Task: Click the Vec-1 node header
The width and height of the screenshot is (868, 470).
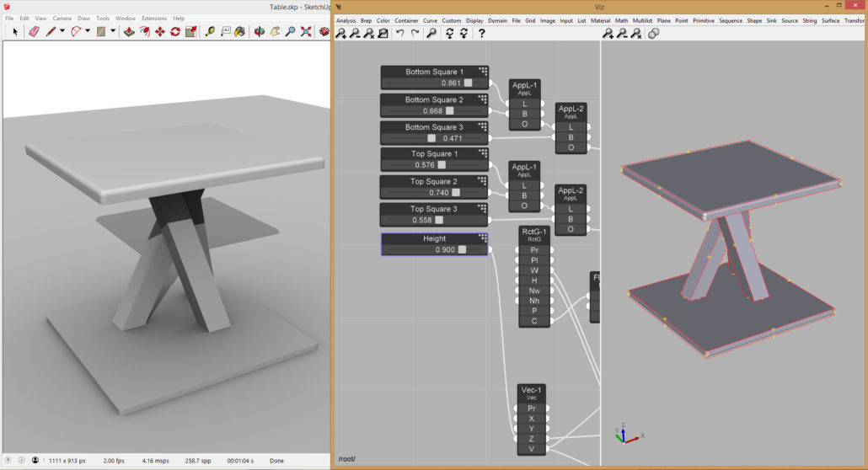Action: tap(532, 391)
